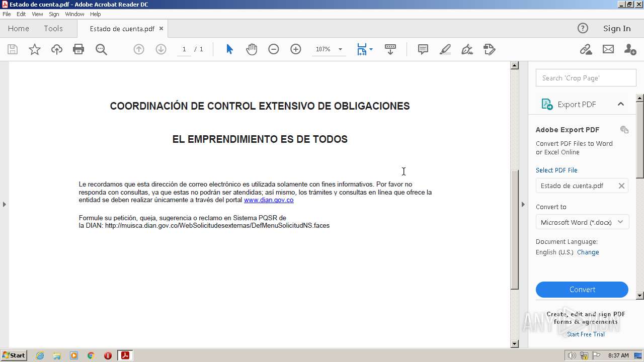Click the blue Convert button
This screenshot has height=362, width=644.
pos(582,290)
